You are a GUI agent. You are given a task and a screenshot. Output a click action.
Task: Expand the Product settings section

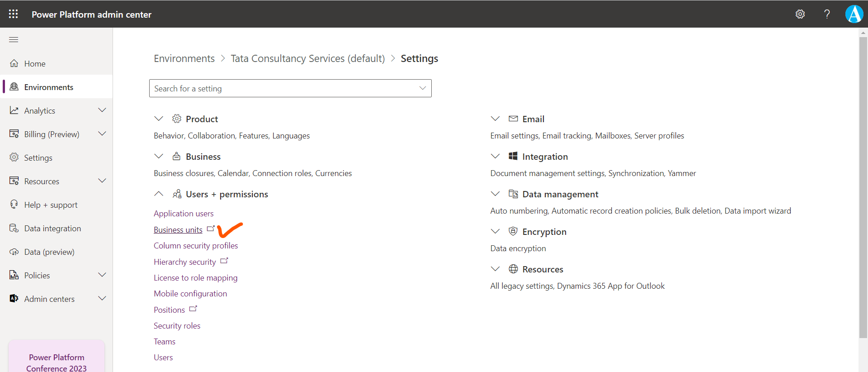pyautogui.click(x=159, y=119)
